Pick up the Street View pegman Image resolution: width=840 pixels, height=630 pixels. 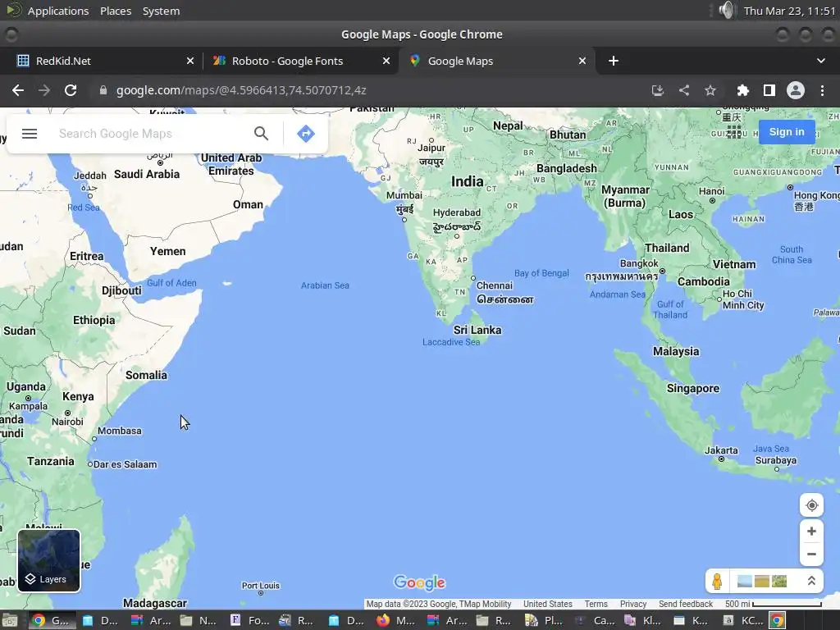tap(717, 581)
